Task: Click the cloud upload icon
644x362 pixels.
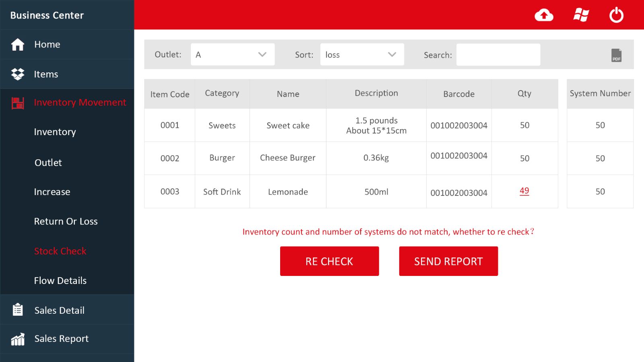Action: pos(544,15)
